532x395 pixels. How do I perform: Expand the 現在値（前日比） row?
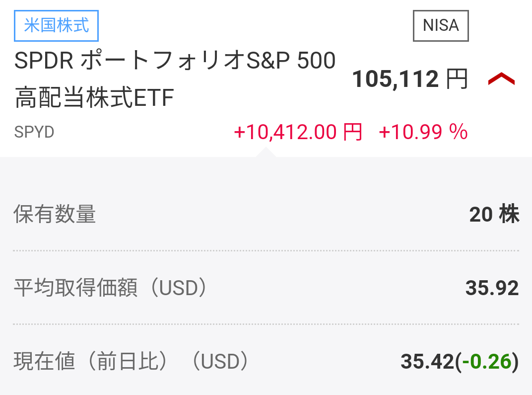click(x=266, y=362)
